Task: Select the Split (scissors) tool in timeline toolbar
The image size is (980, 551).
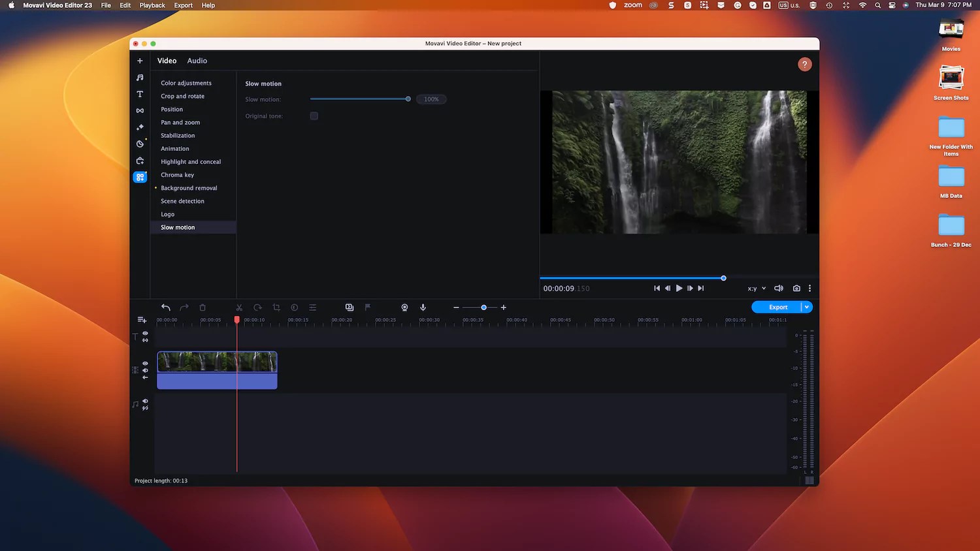Action: click(239, 307)
